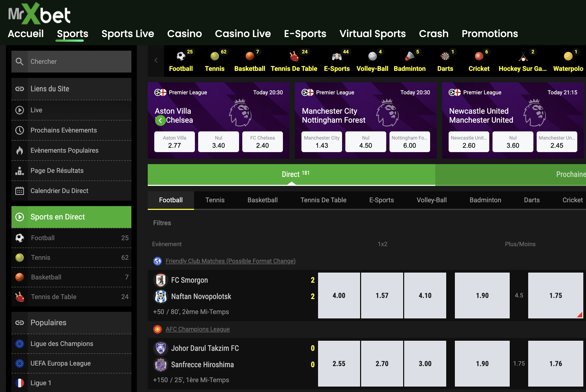
Task: Open Hockey Sur Gazon sticks icon
Action: 523,56
